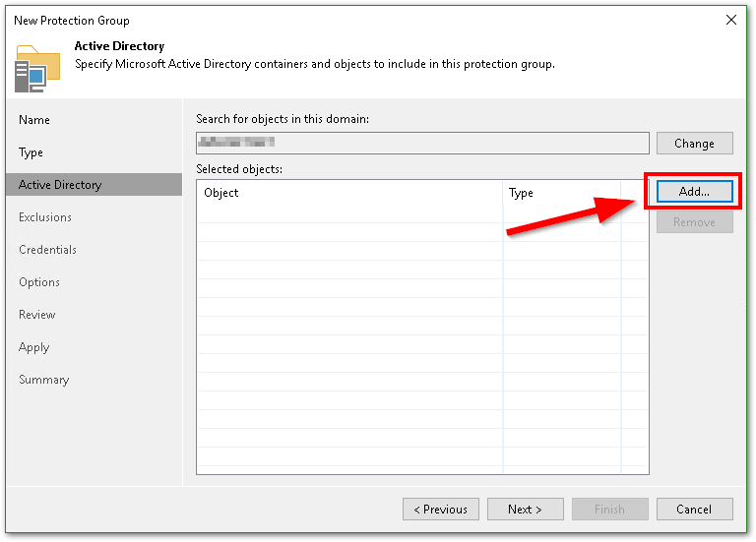Click the domain search field
This screenshot has width=756, height=542.
(x=422, y=144)
